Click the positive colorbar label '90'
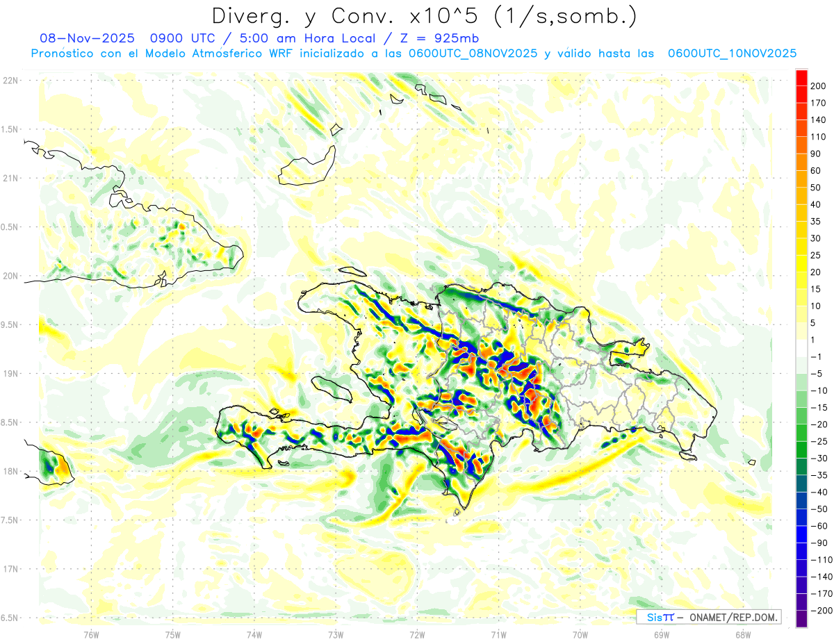Image resolution: width=834 pixels, height=644 pixels. click(x=817, y=154)
